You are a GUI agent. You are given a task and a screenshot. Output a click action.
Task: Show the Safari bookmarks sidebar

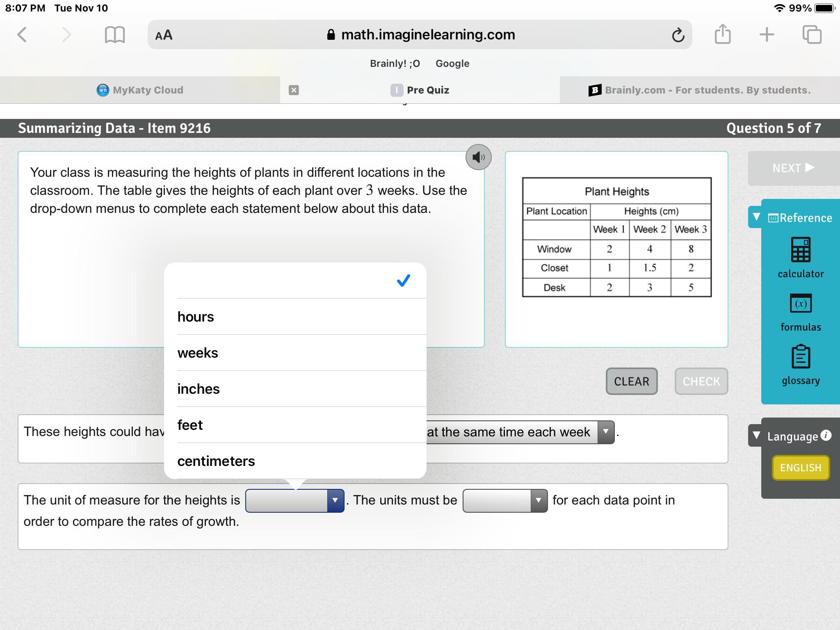pos(115,35)
